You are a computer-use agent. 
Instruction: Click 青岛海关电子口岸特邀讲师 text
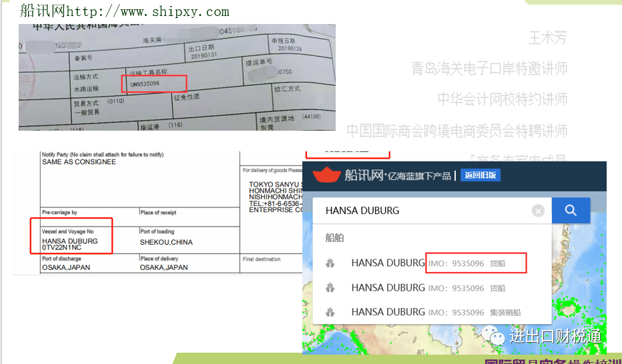click(x=489, y=68)
